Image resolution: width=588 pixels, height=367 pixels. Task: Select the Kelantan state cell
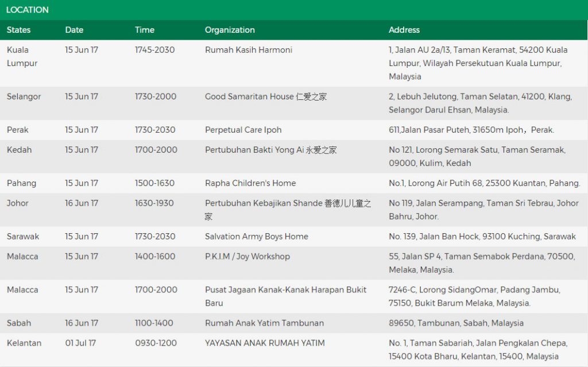click(24, 343)
